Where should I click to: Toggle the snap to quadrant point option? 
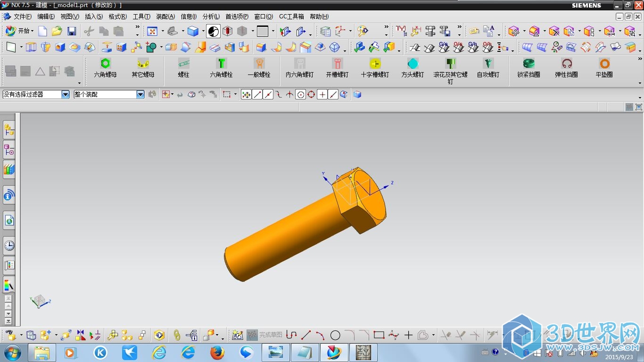(311, 94)
